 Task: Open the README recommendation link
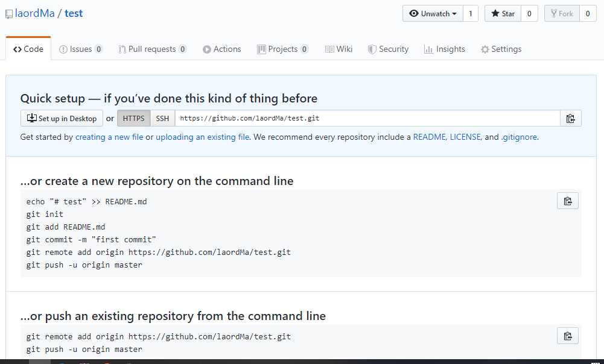coord(430,137)
